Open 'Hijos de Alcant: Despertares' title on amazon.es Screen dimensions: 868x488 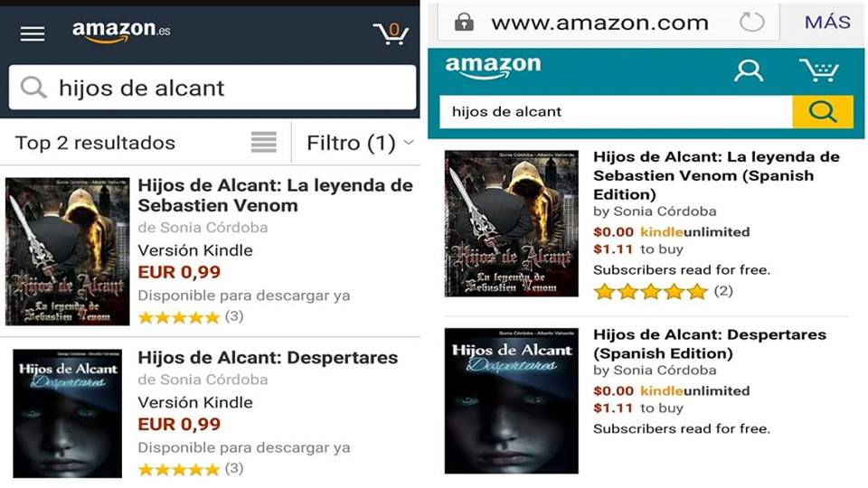pyautogui.click(x=268, y=358)
